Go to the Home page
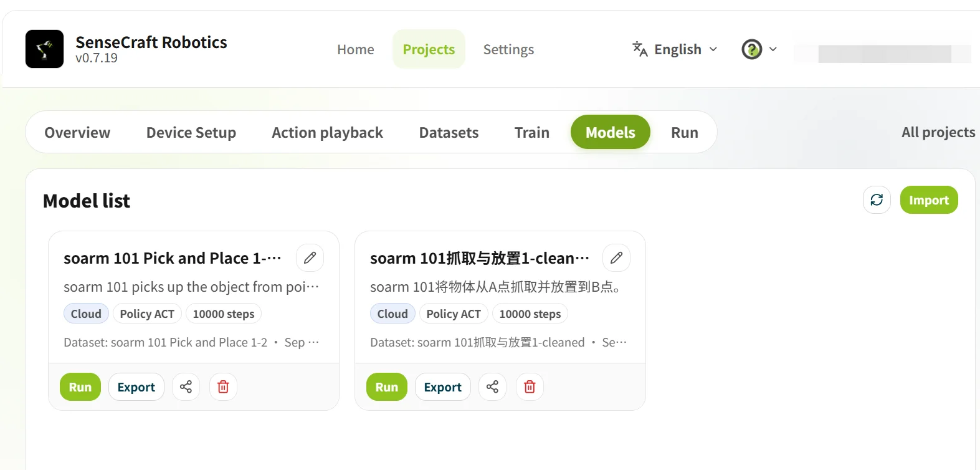This screenshot has width=980, height=470. pyautogui.click(x=356, y=49)
